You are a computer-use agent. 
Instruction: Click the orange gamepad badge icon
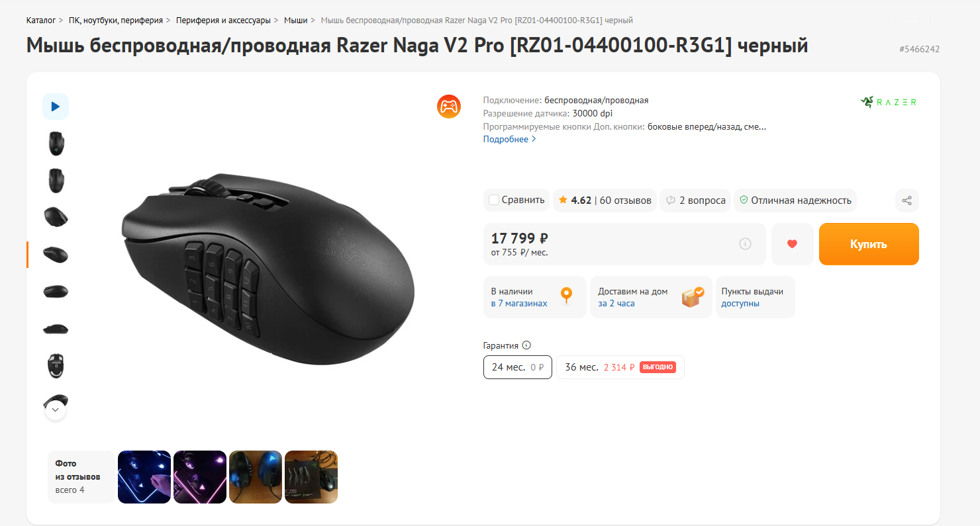coord(449,107)
